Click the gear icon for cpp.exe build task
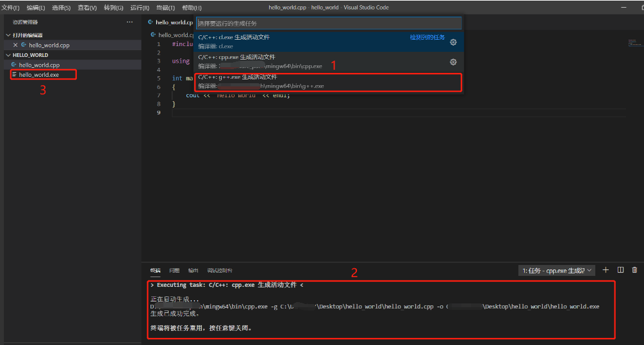The image size is (644, 345). 453,62
